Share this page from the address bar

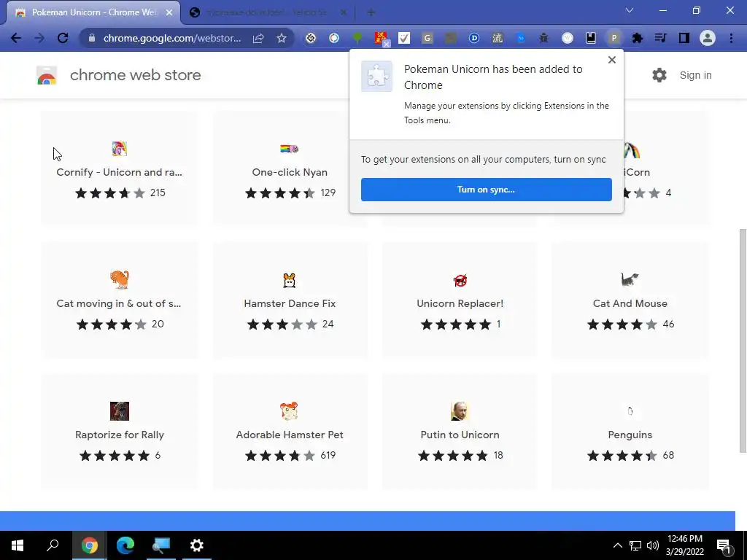tap(258, 38)
